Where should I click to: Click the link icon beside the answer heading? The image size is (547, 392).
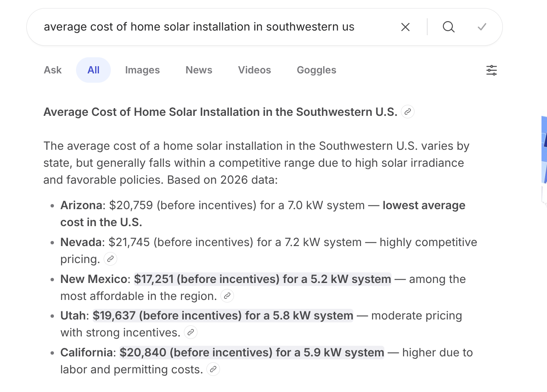(408, 112)
